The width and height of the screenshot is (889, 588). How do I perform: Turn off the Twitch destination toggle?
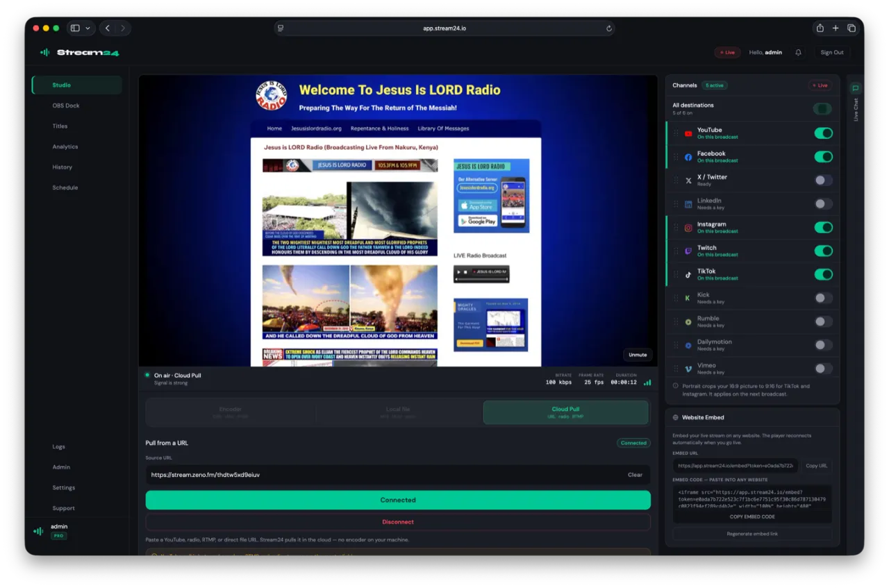click(x=823, y=251)
